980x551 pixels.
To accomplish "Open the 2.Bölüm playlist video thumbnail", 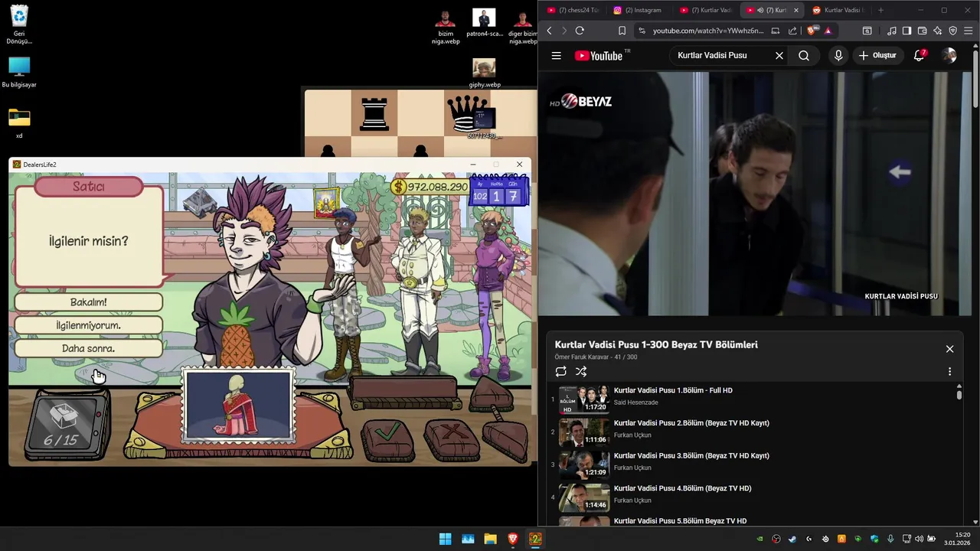I will coord(584,432).
